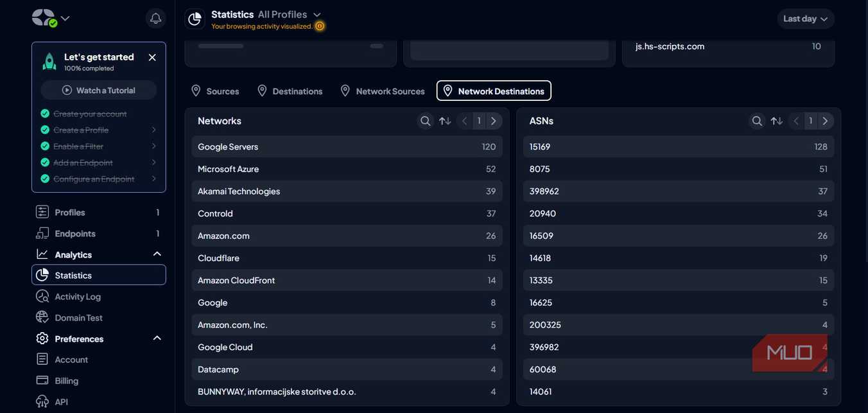The image size is (868, 413).
Task: Open the All Profiles dropdown
Action: coord(290,14)
